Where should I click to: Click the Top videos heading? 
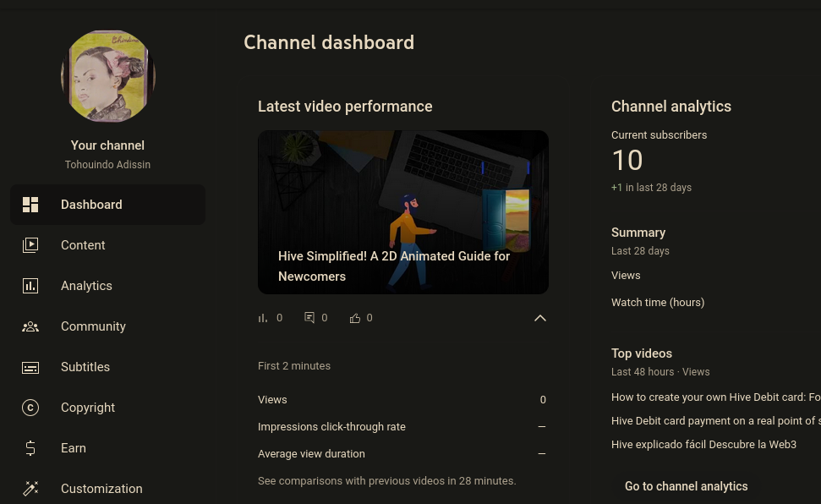(x=642, y=353)
